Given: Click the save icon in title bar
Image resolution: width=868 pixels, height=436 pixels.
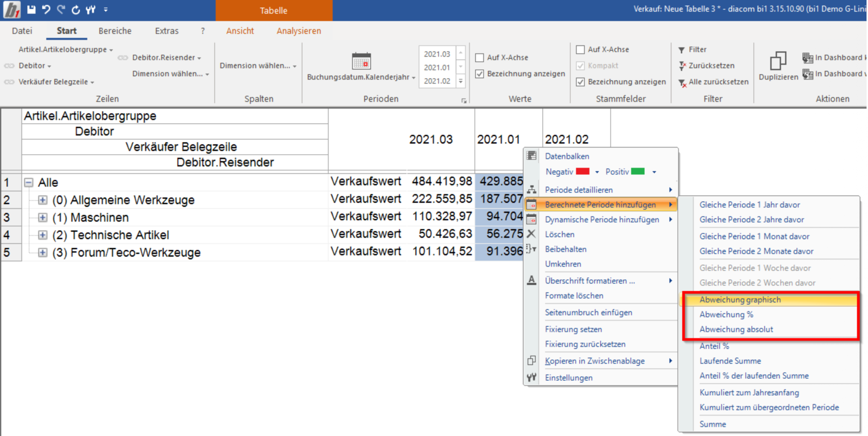Looking at the screenshot, I should coord(32,9).
